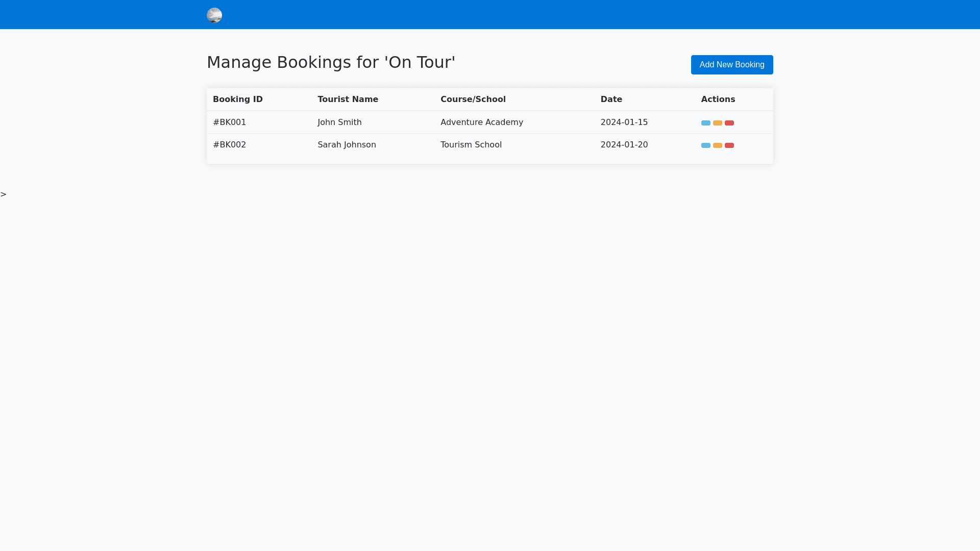Click the Actions column header

pyautogui.click(x=718, y=99)
